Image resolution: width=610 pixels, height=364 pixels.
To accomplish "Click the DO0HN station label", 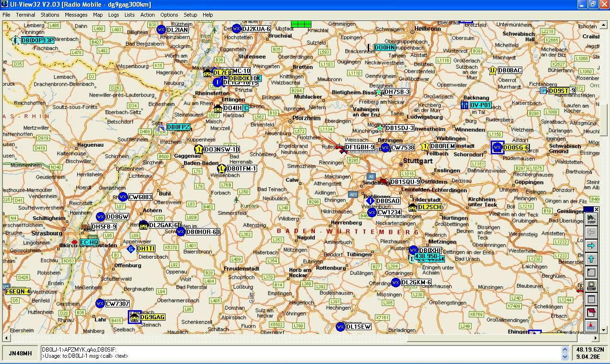I will pos(385,48).
